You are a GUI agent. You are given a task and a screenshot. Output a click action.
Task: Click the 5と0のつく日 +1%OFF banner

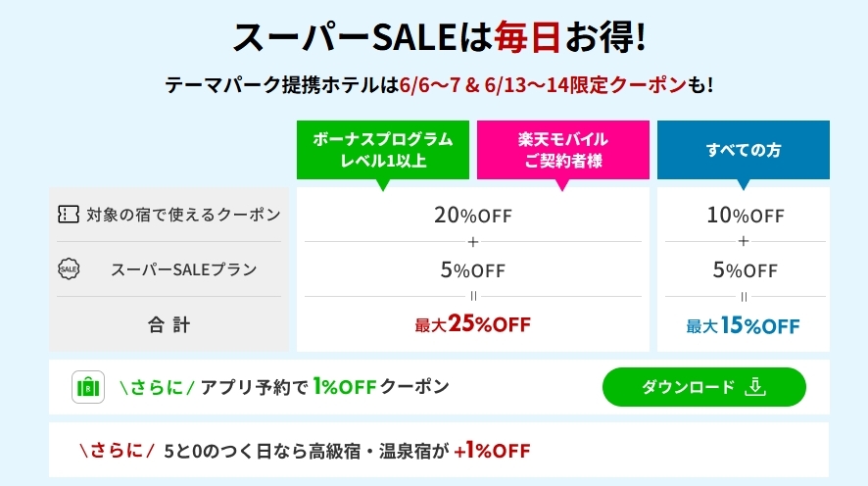click(439, 450)
